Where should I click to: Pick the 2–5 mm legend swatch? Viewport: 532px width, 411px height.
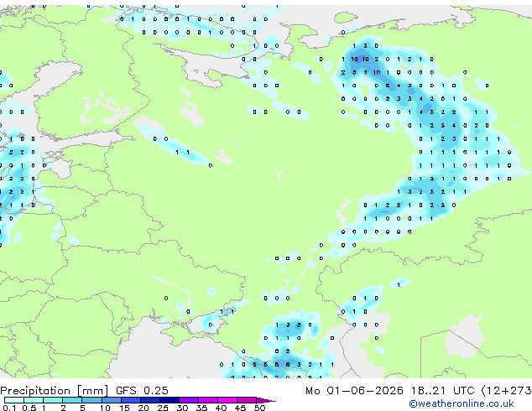pyautogui.click(x=72, y=400)
